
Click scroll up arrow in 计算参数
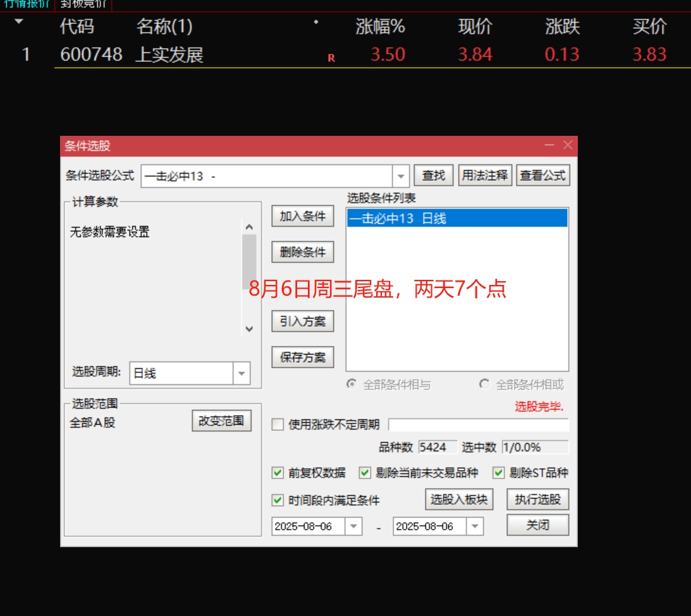pos(249,227)
